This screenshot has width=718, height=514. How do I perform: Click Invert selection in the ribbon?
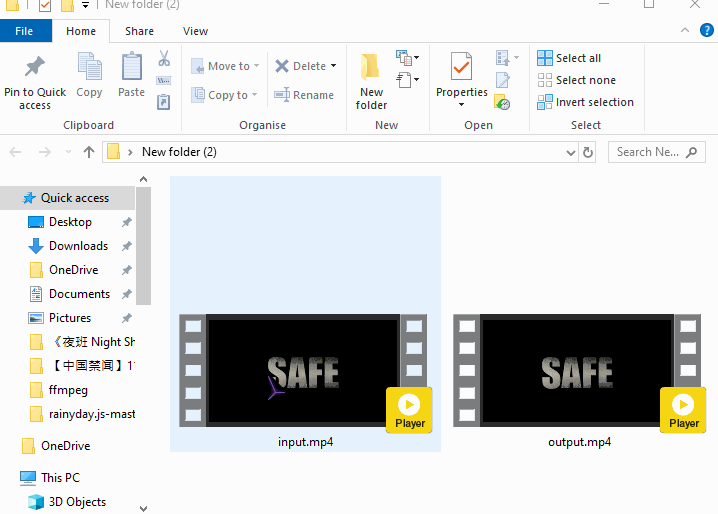click(x=586, y=102)
